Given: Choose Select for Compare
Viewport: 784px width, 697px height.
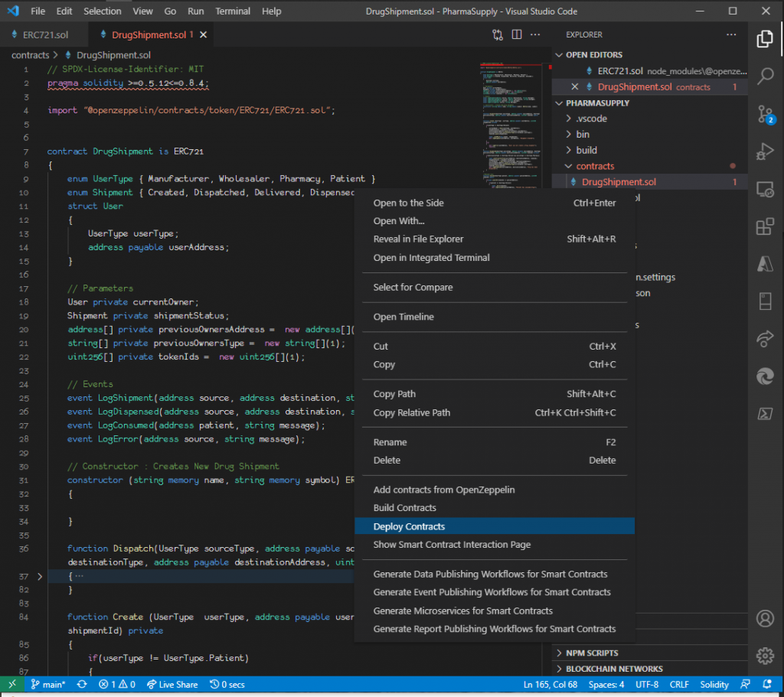Looking at the screenshot, I should (495, 288).
